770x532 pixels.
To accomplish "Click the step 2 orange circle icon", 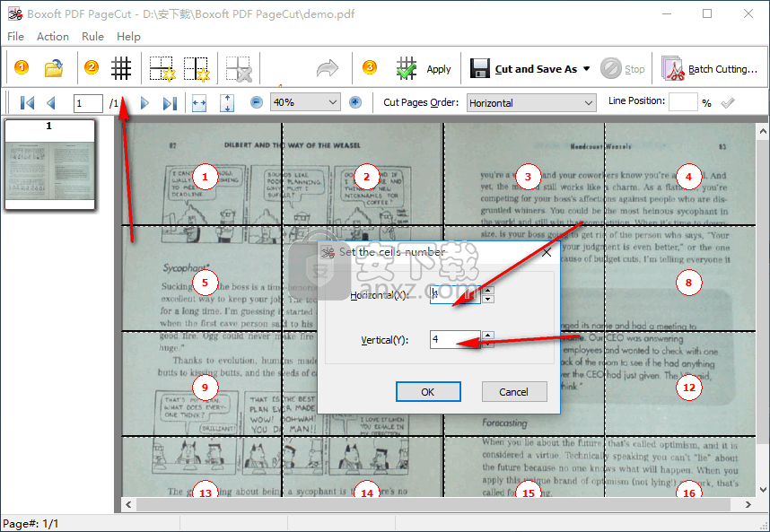I will (92, 67).
